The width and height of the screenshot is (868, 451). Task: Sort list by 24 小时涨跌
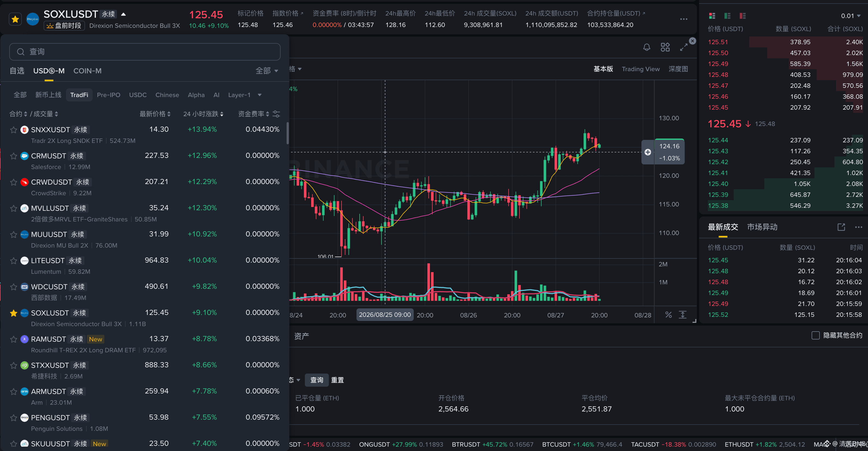coord(204,114)
